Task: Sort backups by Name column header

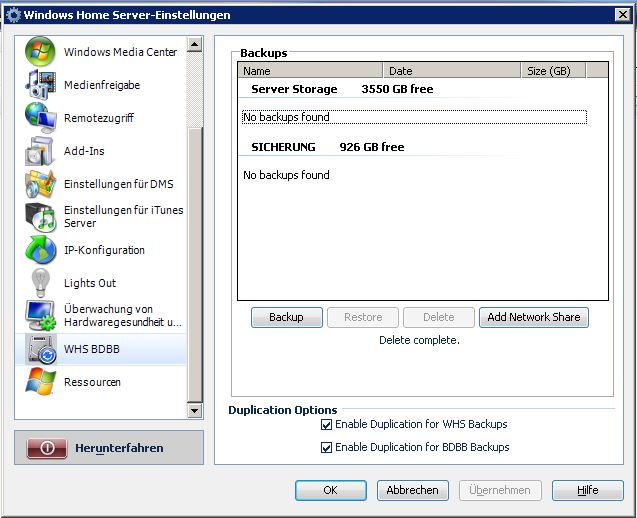Action: [x=310, y=71]
